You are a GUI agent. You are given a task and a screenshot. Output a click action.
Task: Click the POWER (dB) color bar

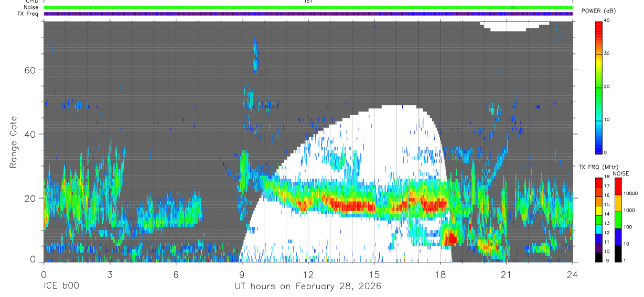click(599, 87)
